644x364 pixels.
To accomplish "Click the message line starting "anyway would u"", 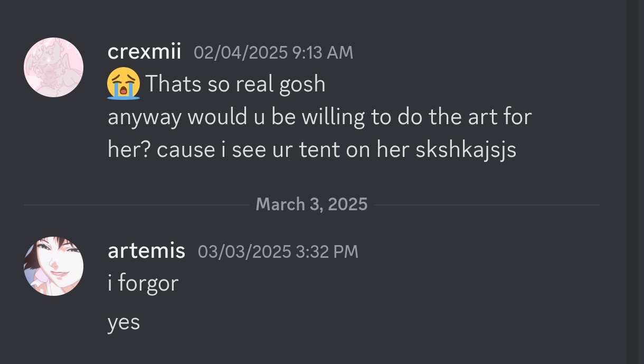I will (319, 117).
